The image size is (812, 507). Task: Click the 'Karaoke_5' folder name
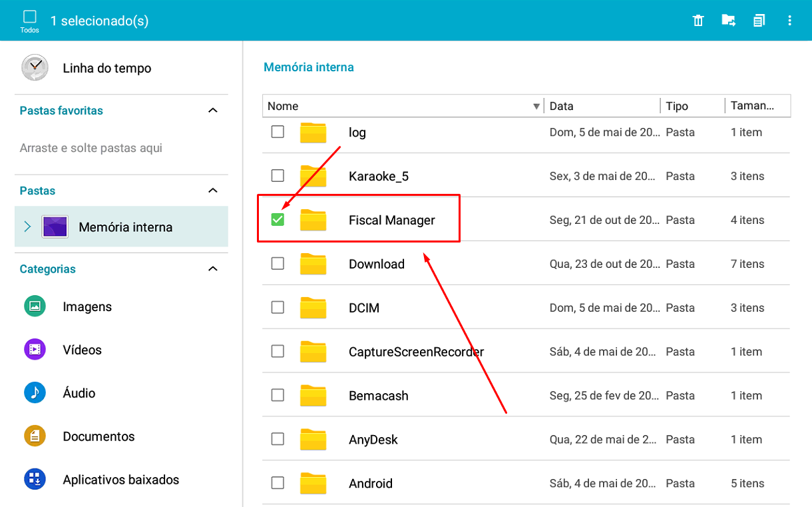pyautogui.click(x=379, y=177)
